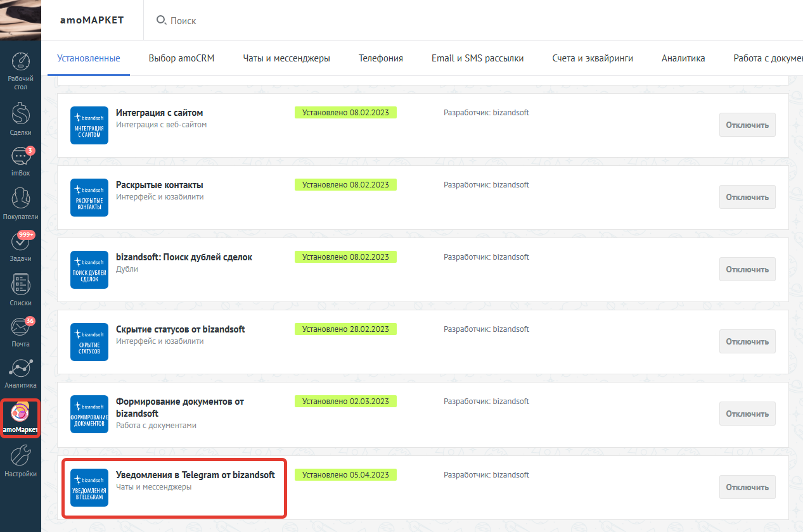Click the imBox unread badge 3
This screenshot has width=803, height=532.
[30, 151]
